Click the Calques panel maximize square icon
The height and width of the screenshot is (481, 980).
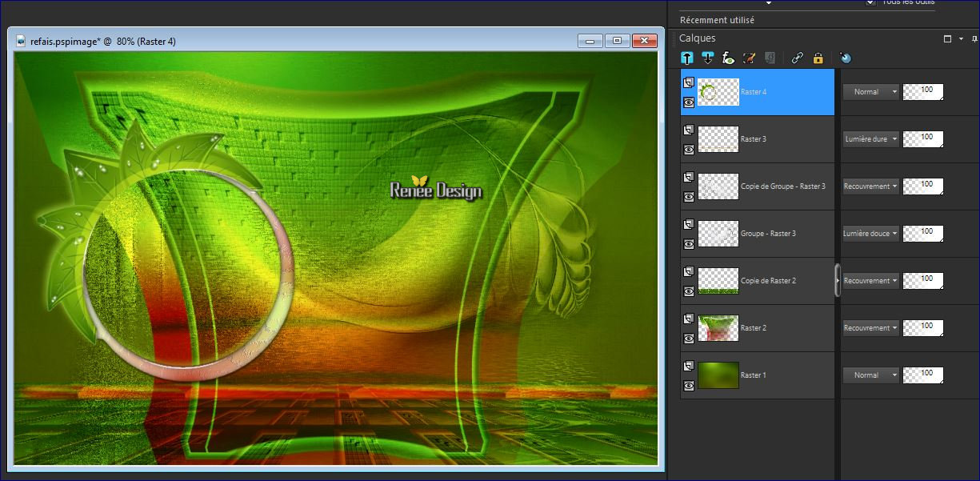[x=948, y=38]
